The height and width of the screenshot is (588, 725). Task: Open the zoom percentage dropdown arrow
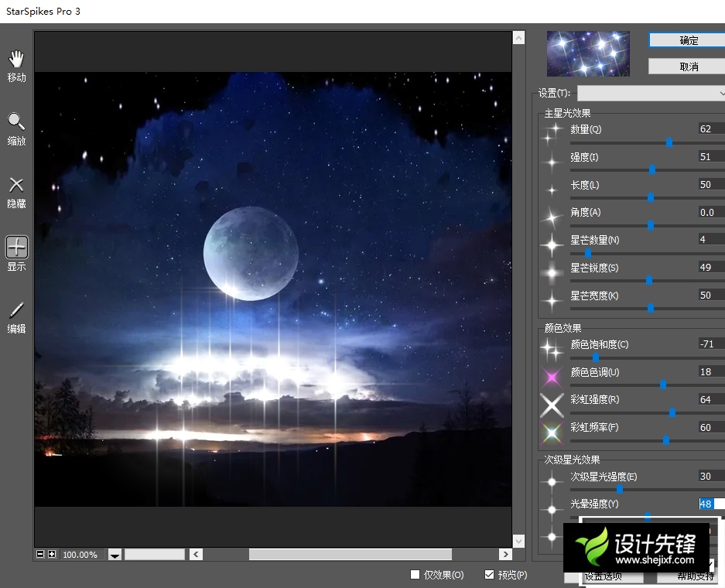[x=115, y=554]
